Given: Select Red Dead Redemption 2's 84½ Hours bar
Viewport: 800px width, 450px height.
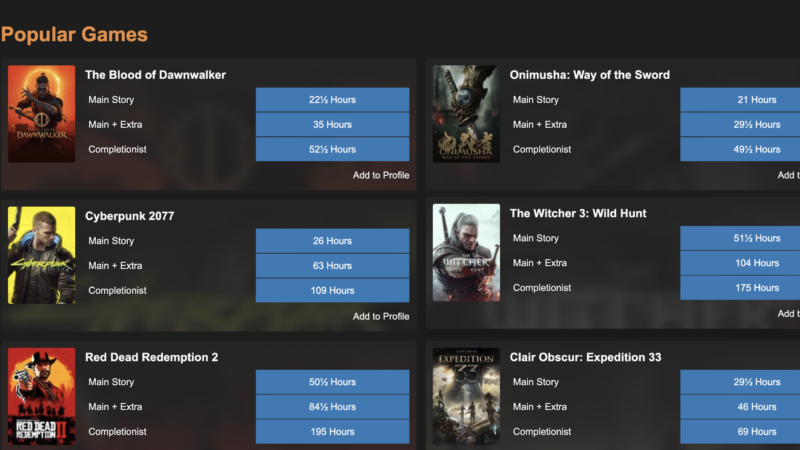Looking at the screenshot, I should point(332,407).
